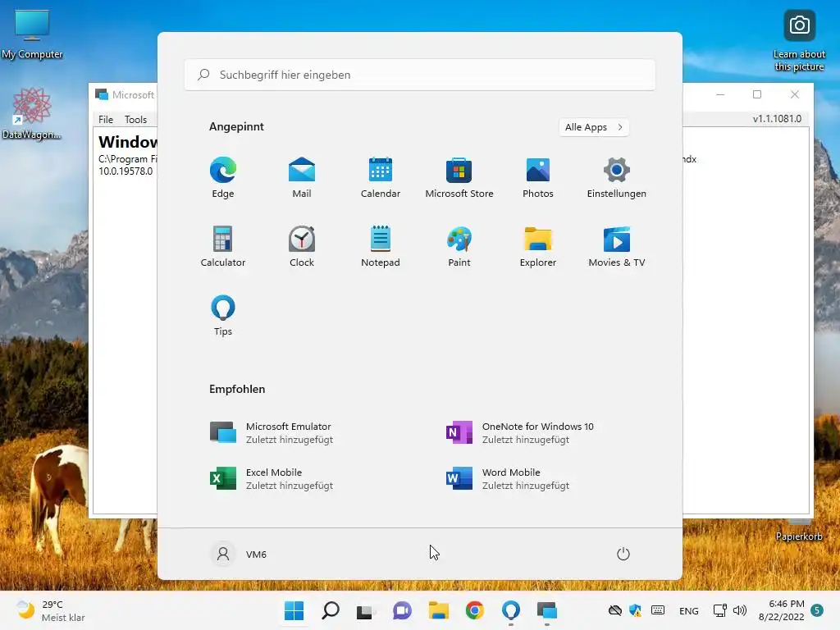Click version text v1.1.1081.0 in emulator
Image resolution: width=840 pixels, height=630 pixels.
[777, 118]
